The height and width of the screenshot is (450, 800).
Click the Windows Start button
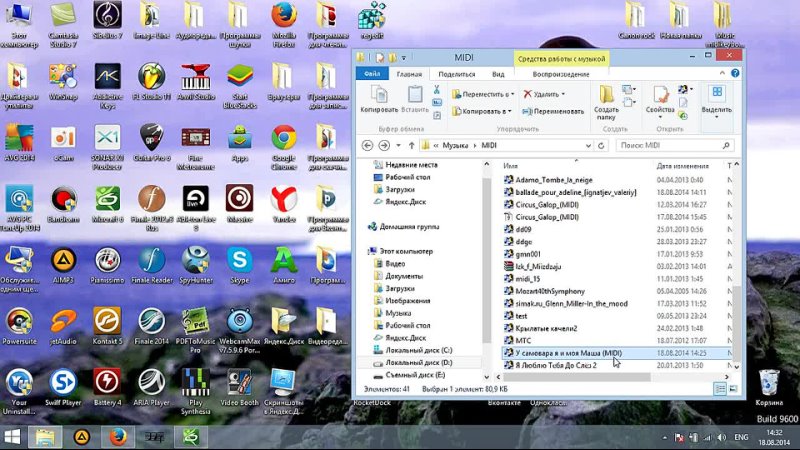[12, 437]
